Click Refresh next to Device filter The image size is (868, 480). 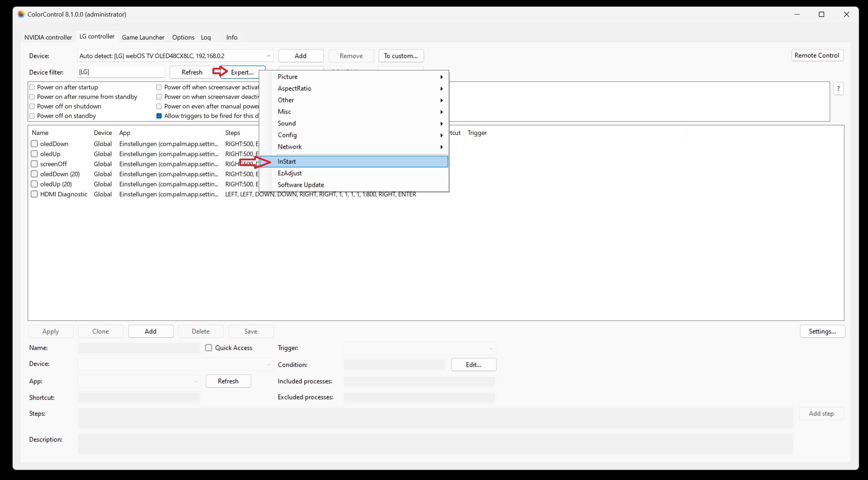click(x=192, y=72)
